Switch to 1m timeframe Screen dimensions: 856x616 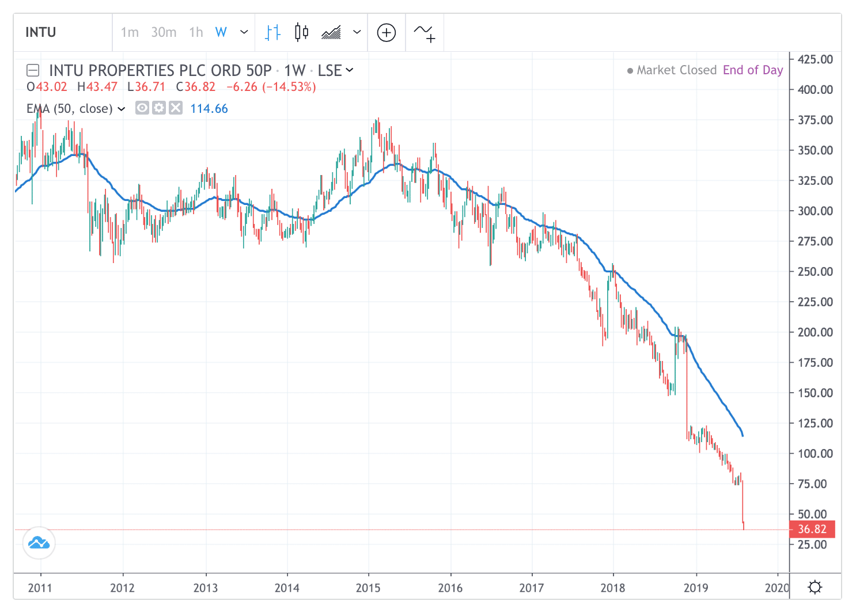[x=130, y=32]
